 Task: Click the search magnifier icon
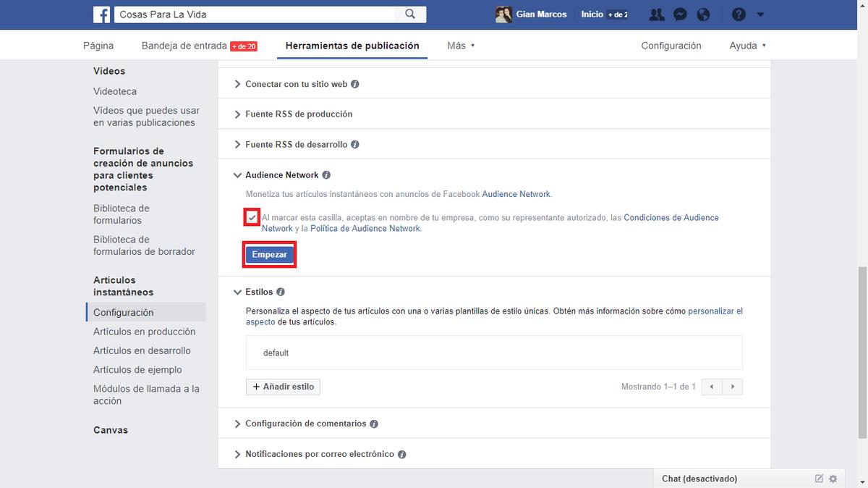coord(409,14)
